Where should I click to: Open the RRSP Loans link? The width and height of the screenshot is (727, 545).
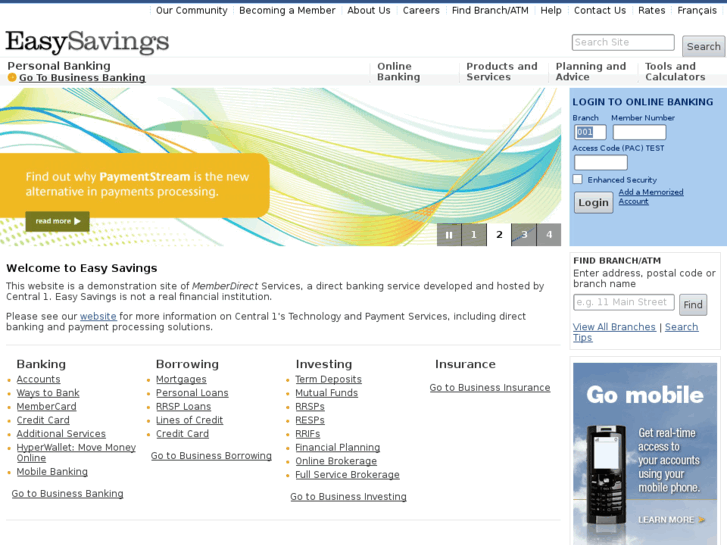[x=183, y=406]
